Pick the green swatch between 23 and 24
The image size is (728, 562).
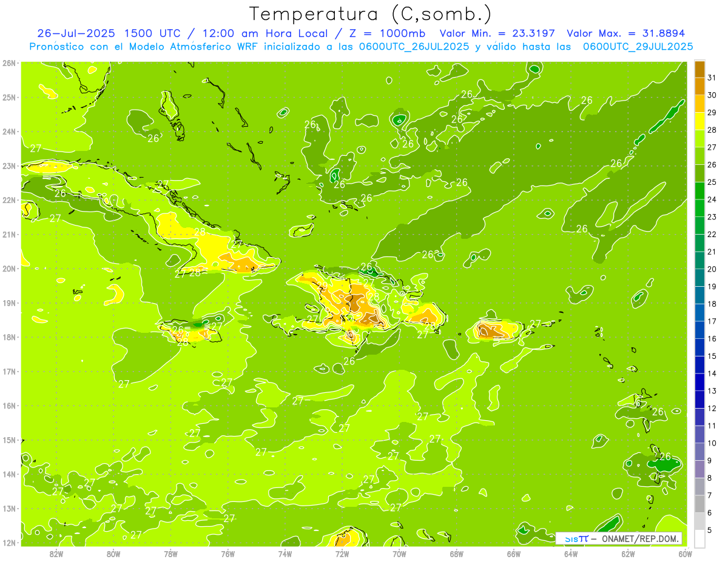699,209
